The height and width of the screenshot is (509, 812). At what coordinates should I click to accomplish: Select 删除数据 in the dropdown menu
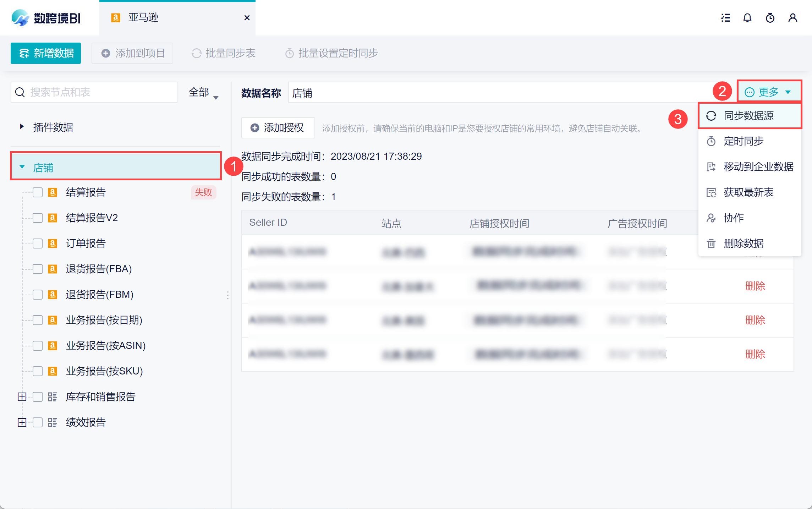click(x=744, y=243)
